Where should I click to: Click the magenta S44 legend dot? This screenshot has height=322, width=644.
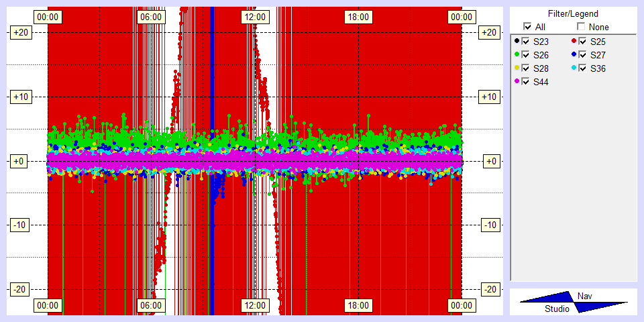click(x=517, y=81)
